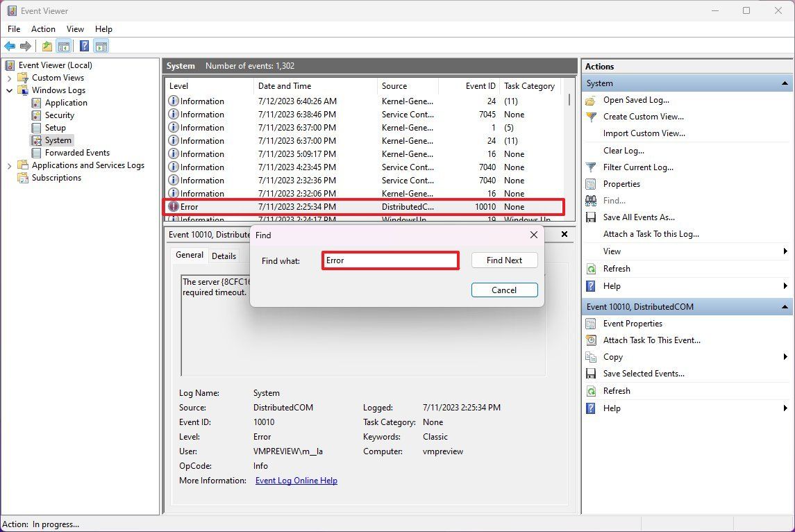
Task: Click the back navigation arrow
Action: tap(10, 46)
